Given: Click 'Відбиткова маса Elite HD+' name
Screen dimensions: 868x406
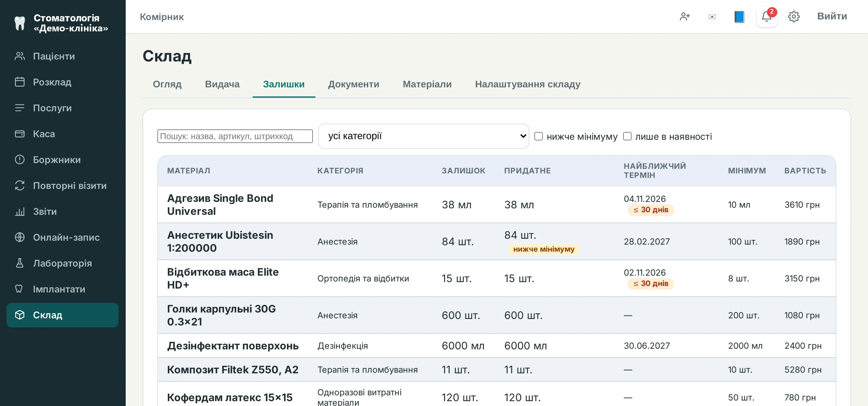Looking at the screenshot, I should point(223,278).
